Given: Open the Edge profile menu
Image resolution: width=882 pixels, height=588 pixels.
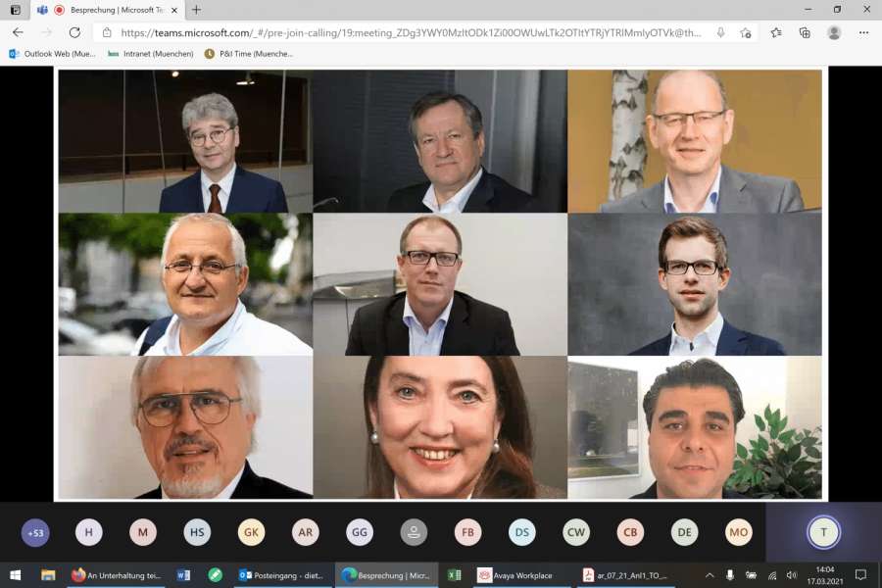Looking at the screenshot, I should 834,32.
